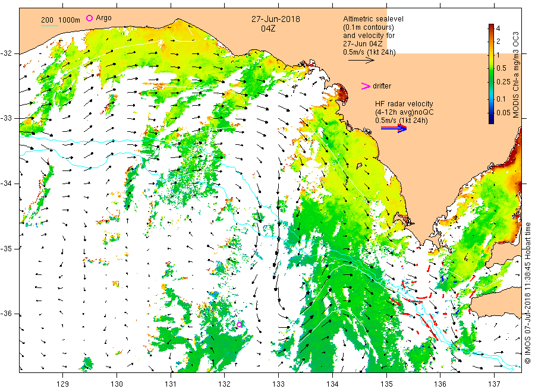Click the longitude label 137
The height and width of the screenshot is (392, 535).
(494, 384)
